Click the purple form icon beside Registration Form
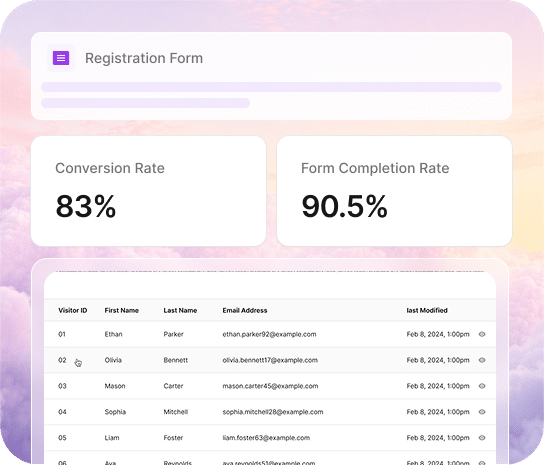Viewport: 544px width, 465px height. [x=61, y=58]
